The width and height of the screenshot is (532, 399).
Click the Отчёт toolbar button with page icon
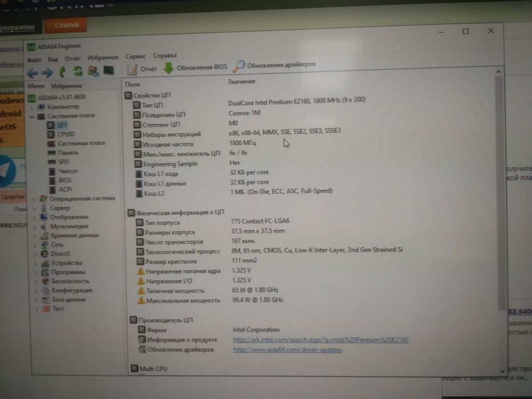142,69
